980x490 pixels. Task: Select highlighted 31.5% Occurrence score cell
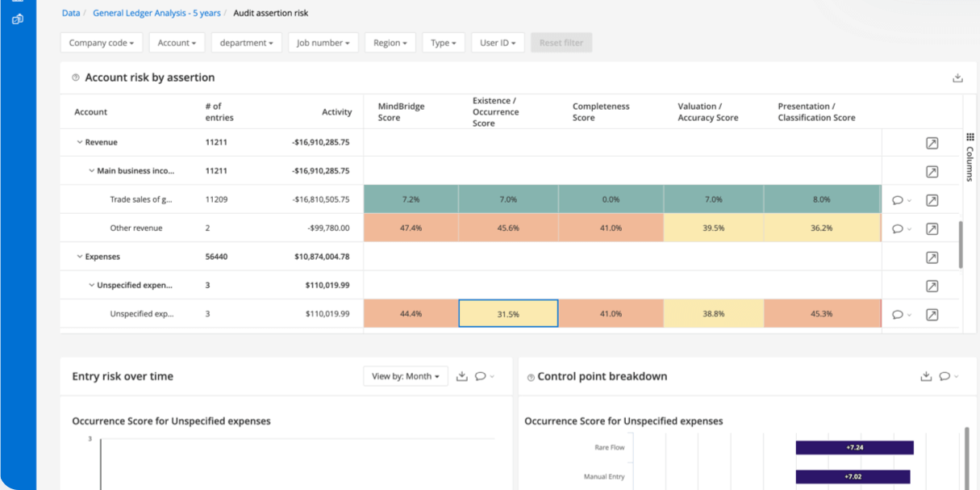[508, 314]
